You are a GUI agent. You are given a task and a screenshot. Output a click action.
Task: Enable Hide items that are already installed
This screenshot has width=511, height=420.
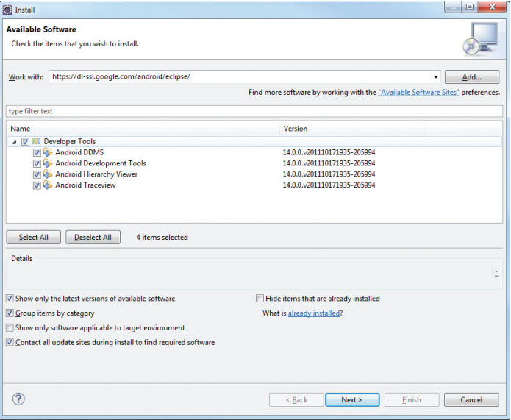(260, 299)
